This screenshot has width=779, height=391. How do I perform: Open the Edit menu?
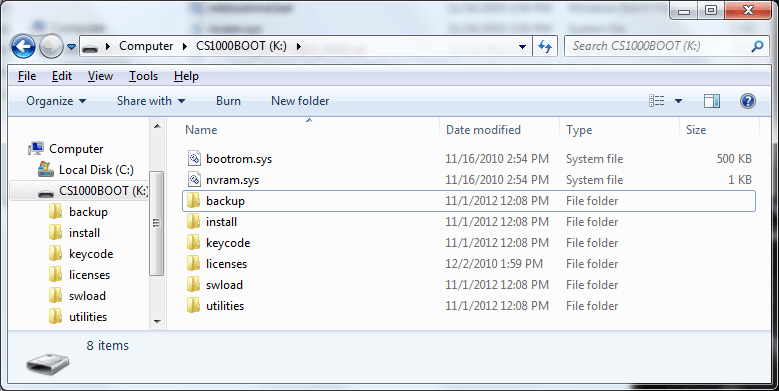coord(62,76)
